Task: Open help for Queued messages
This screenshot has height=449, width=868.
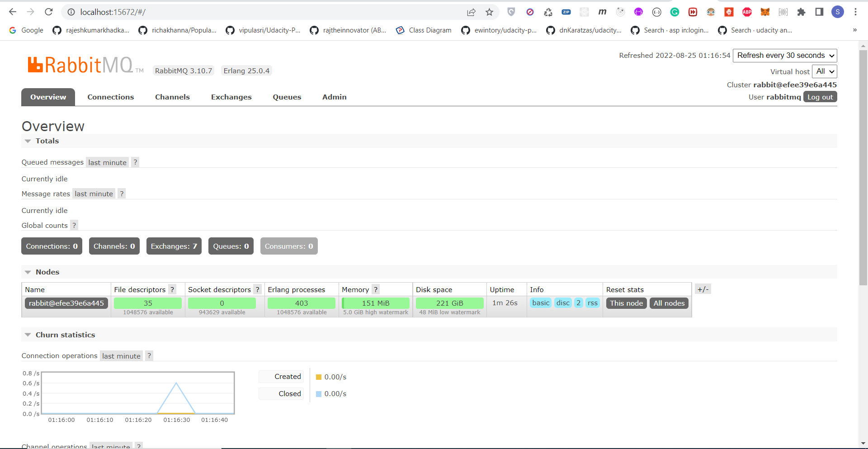Action: coord(135,162)
